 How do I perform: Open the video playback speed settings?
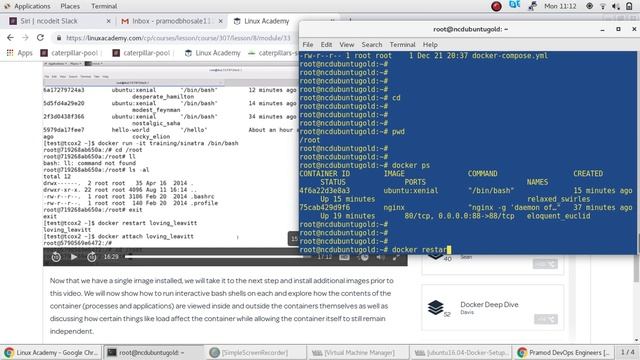coord(364,257)
